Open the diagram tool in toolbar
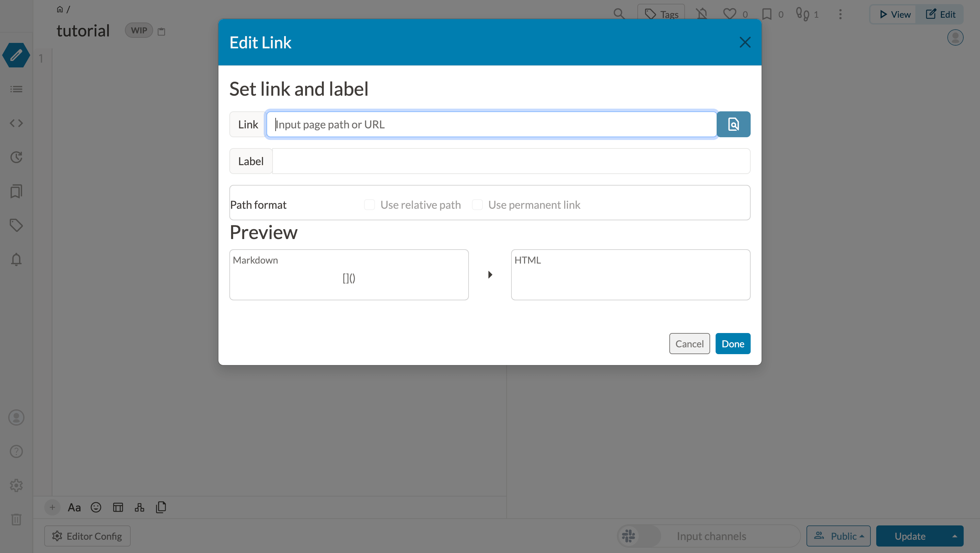Viewport: 980px width, 553px height. pyautogui.click(x=139, y=507)
